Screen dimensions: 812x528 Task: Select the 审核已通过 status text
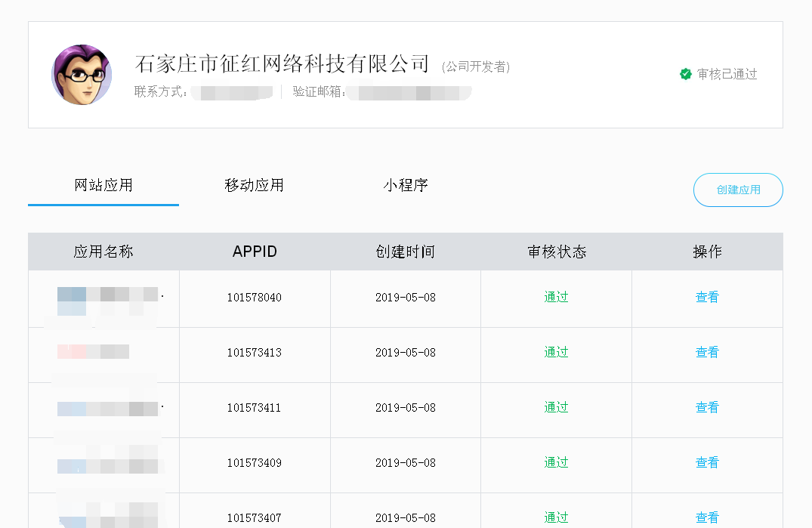click(727, 74)
